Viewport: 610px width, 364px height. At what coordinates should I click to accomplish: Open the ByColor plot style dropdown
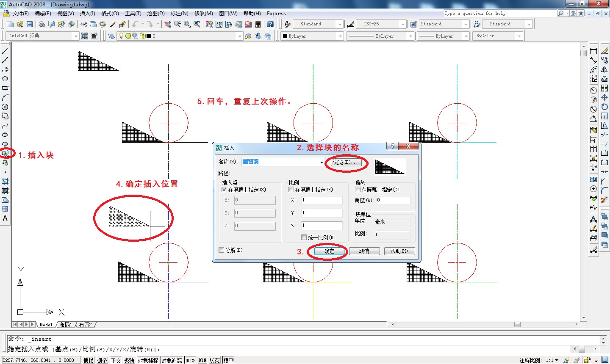(x=519, y=36)
